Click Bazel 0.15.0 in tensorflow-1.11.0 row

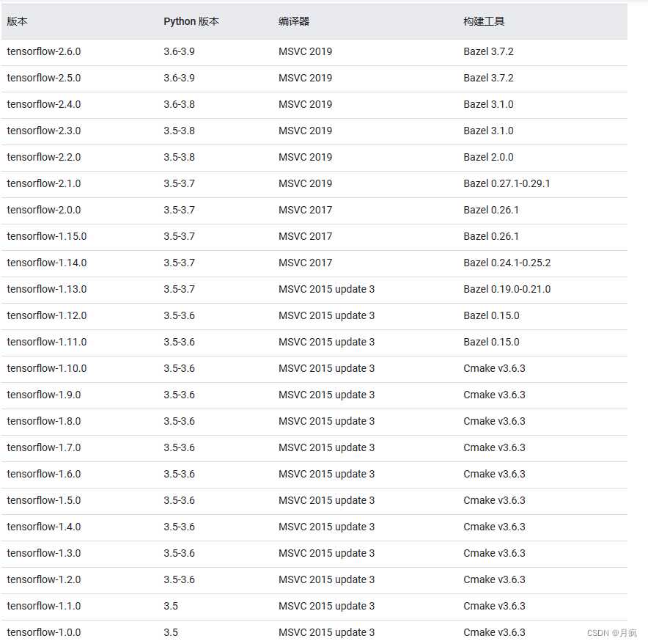click(x=491, y=343)
